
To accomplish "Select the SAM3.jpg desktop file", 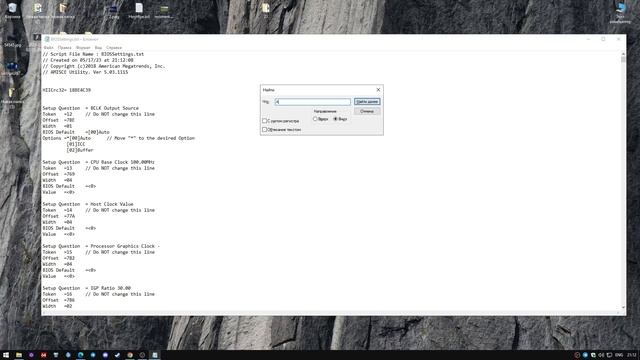I will pyautogui.click(x=12, y=40).
